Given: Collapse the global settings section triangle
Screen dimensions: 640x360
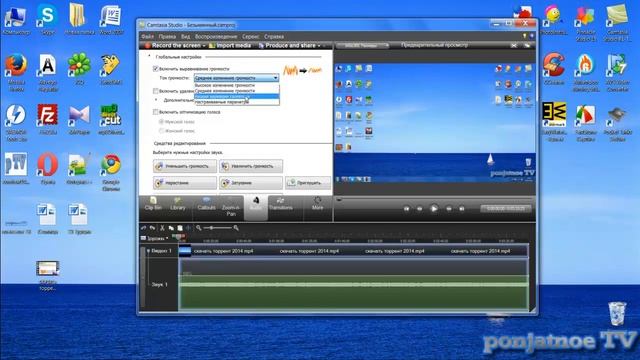Looking at the screenshot, I should pos(149,56).
